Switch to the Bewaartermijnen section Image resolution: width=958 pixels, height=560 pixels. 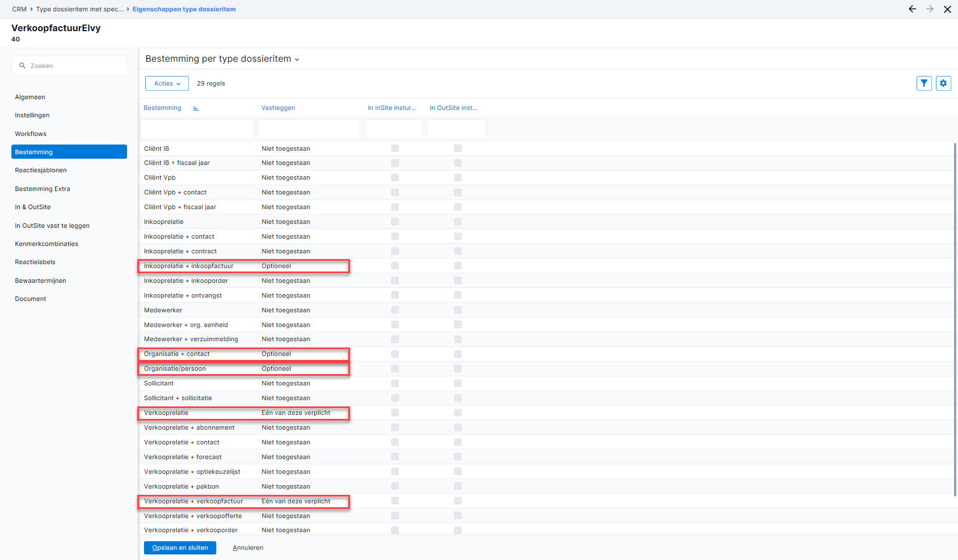[x=40, y=281]
